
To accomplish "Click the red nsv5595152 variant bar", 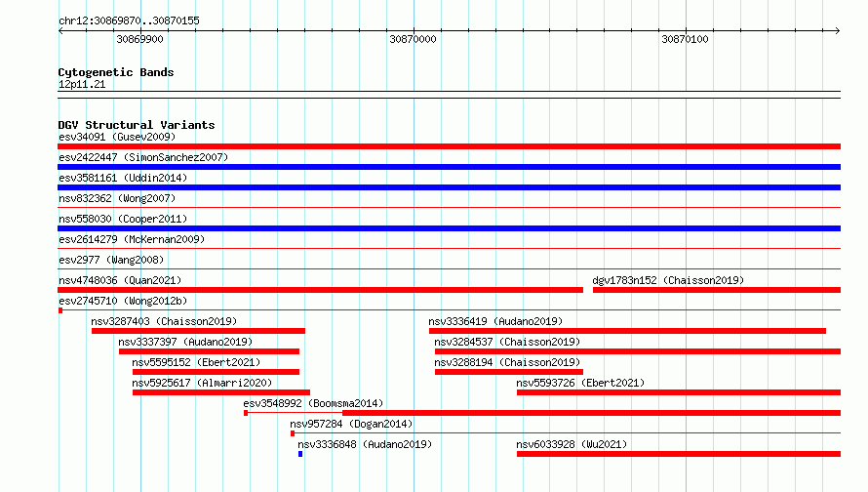I will click(x=216, y=372).
